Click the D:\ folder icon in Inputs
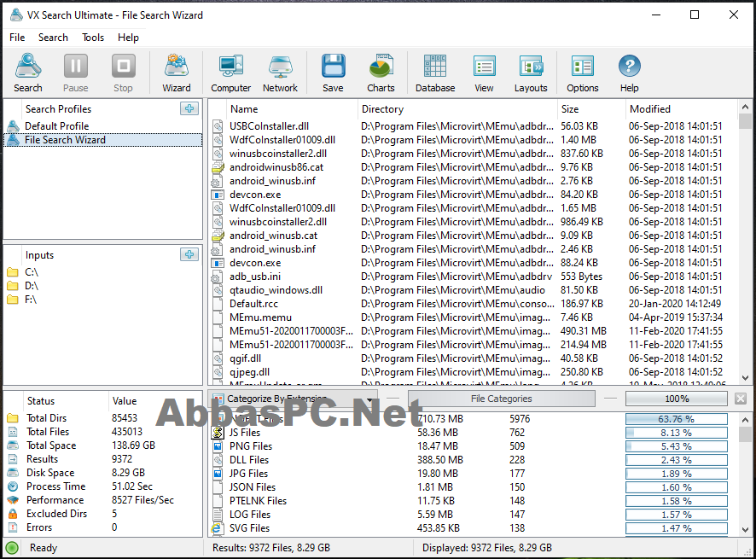756x559 pixels. [13, 286]
